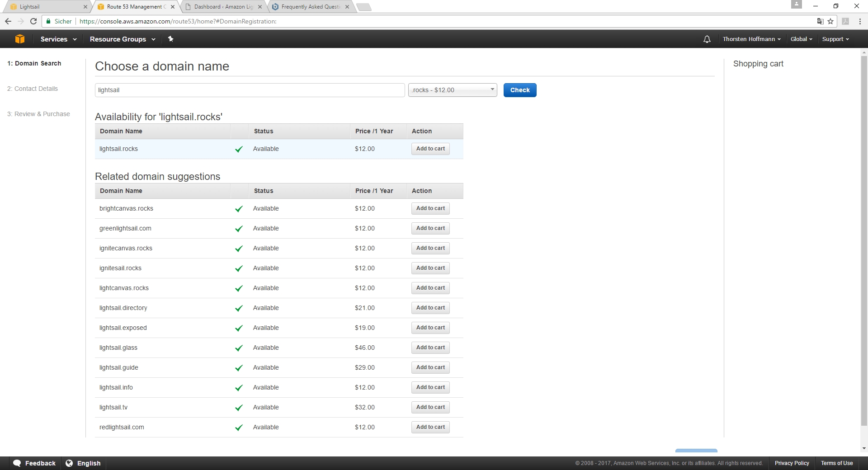868x470 pixels.
Task: Click the browser address bar URL
Action: [x=178, y=21]
